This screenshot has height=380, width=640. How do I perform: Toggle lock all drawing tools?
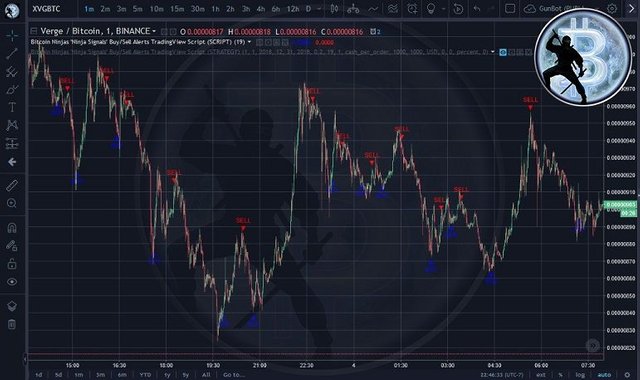click(x=12, y=264)
